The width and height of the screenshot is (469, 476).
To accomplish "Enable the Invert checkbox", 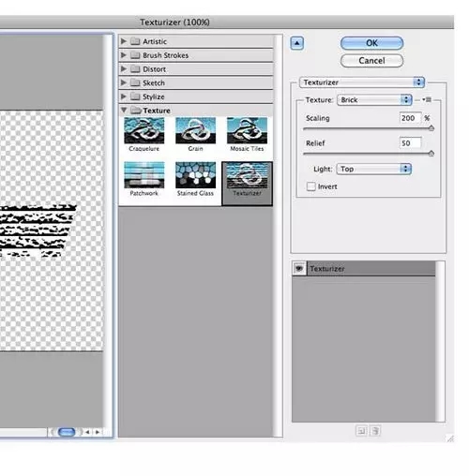I will point(310,186).
